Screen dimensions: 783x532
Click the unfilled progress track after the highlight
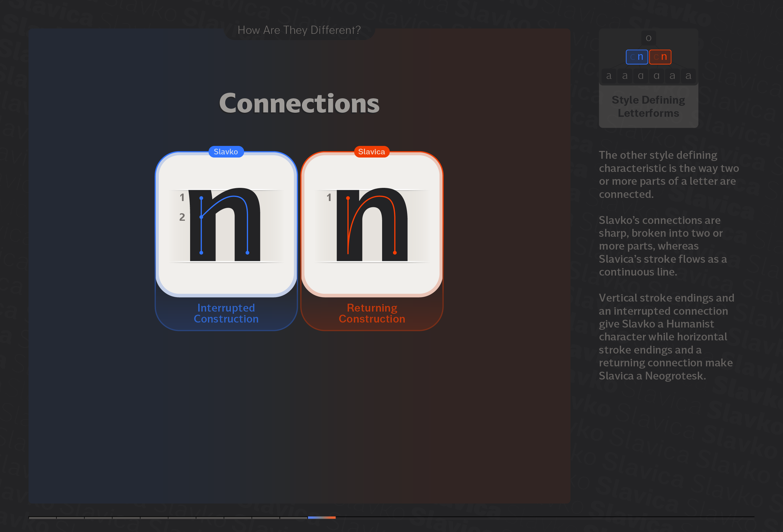point(545,518)
